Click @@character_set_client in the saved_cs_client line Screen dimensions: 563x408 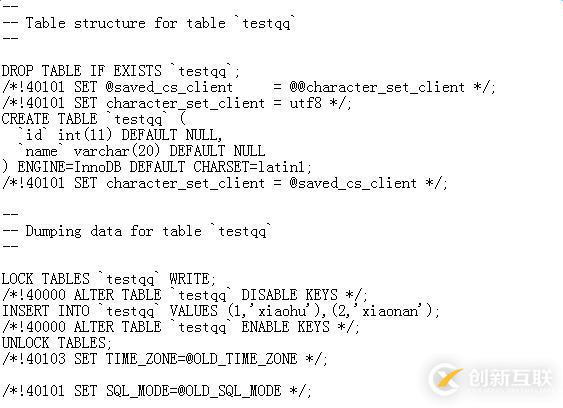377,87
